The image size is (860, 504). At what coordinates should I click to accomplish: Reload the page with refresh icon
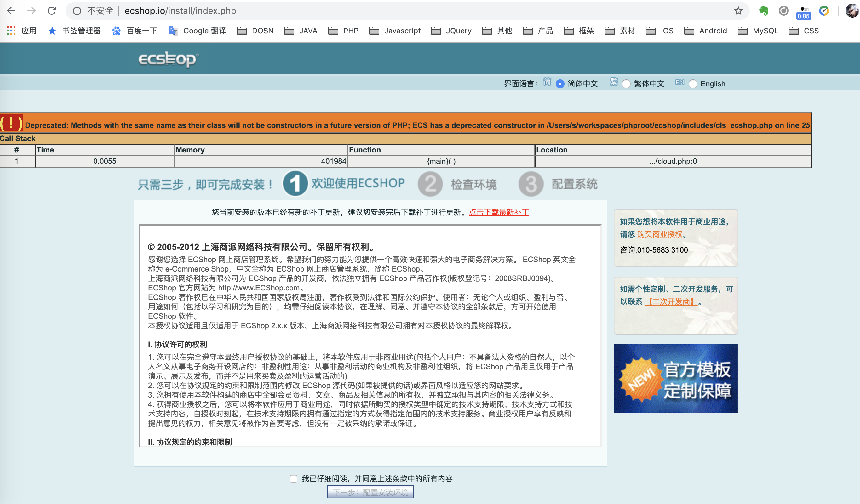pos(52,11)
